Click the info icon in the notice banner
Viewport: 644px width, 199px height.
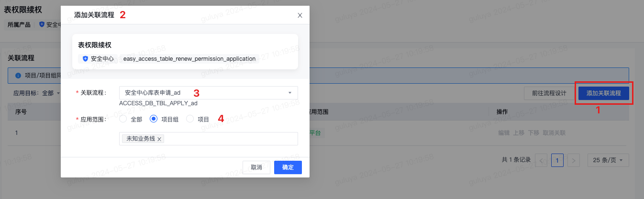coord(18,76)
